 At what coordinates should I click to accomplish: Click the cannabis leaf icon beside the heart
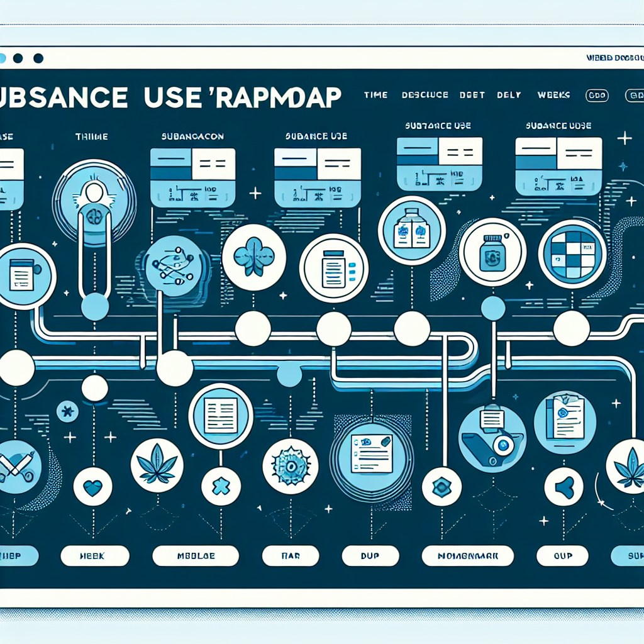pyautogui.click(x=156, y=465)
